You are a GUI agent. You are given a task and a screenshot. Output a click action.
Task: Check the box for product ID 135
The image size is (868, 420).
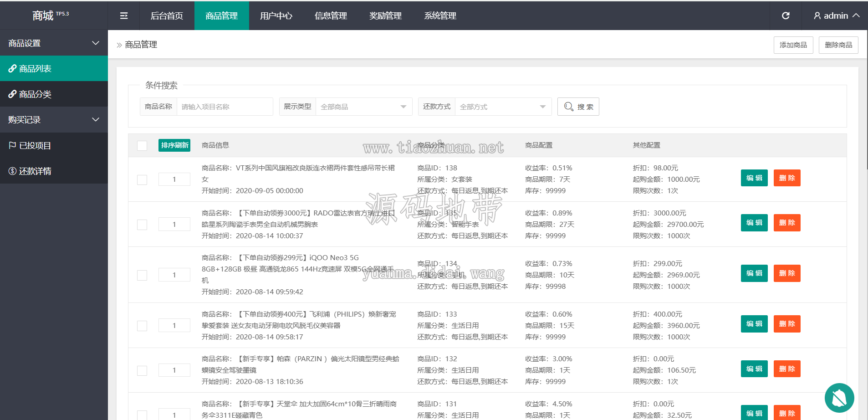142,225
